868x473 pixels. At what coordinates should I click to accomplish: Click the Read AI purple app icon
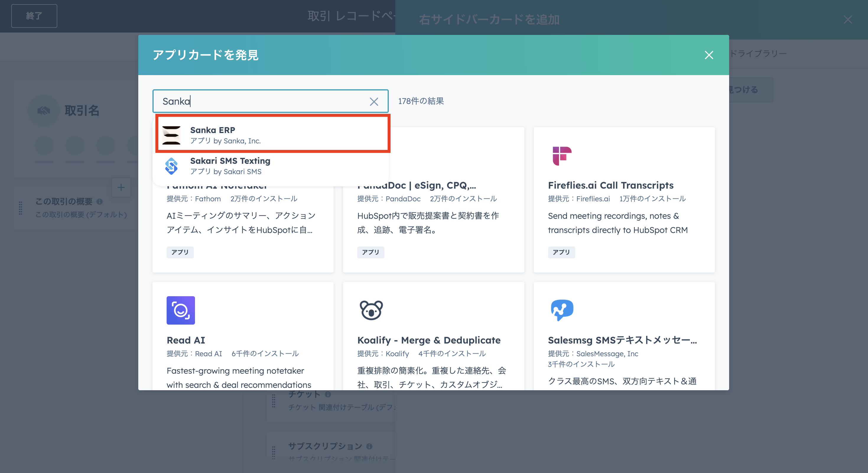[181, 310]
